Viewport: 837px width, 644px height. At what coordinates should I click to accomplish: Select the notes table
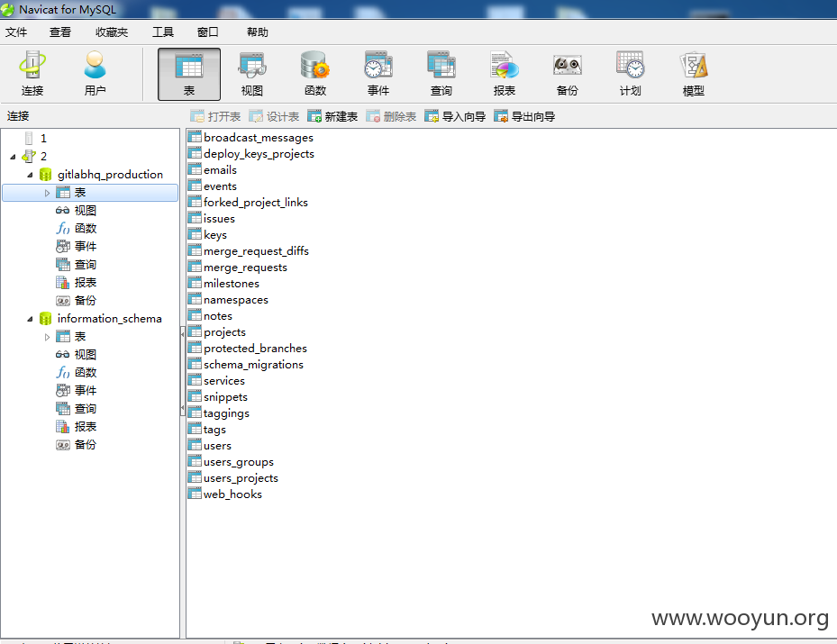[x=210, y=316]
